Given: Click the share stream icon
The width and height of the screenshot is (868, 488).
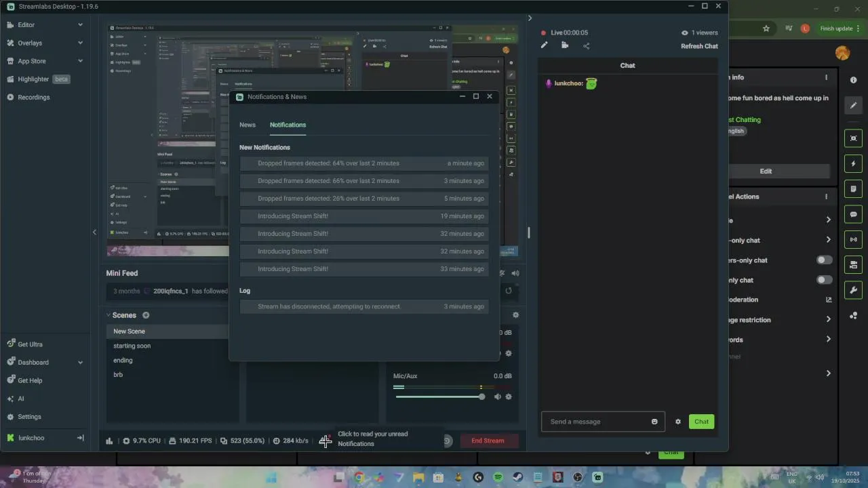Looking at the screenshot, I should (x=587, y=45).
